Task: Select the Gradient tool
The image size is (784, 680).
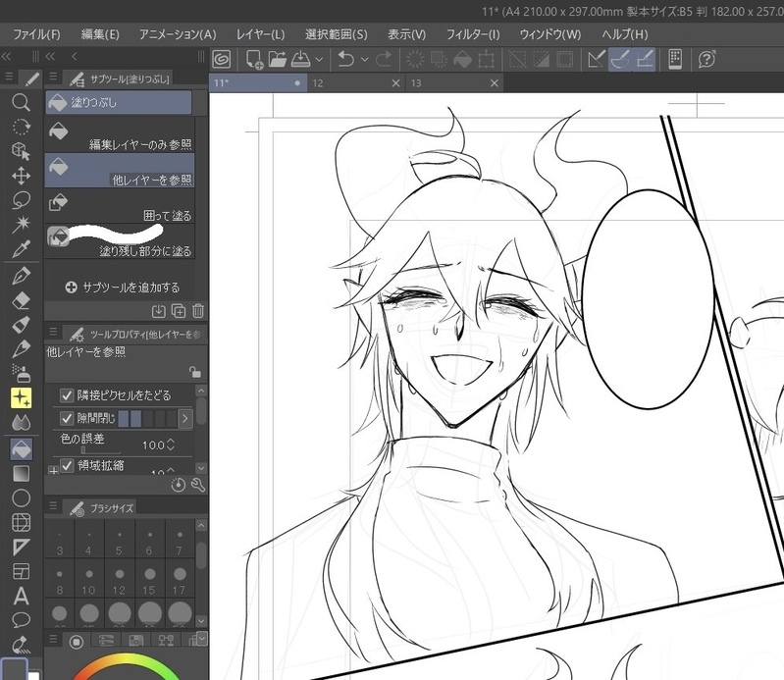Action: pyautogui.click(x=21, y=473)
